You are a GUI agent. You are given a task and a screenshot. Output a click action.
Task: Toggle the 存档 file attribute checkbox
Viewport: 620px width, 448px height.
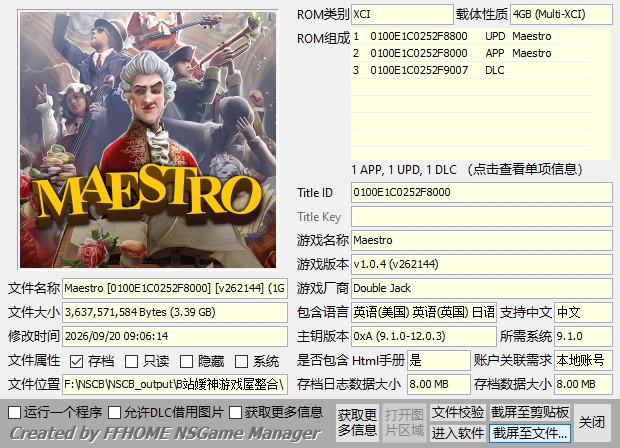coord(76,361)
